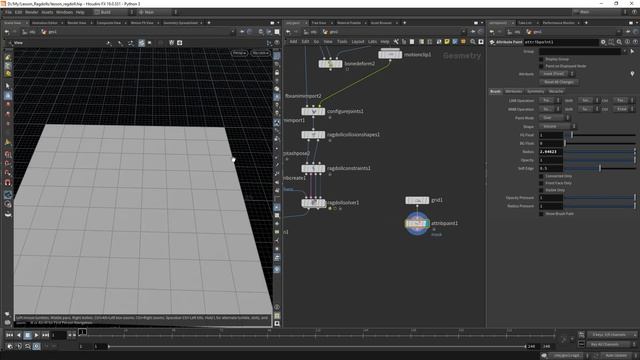Select the grid1 node
Screen dimensions: 640x360
(417, 200)
